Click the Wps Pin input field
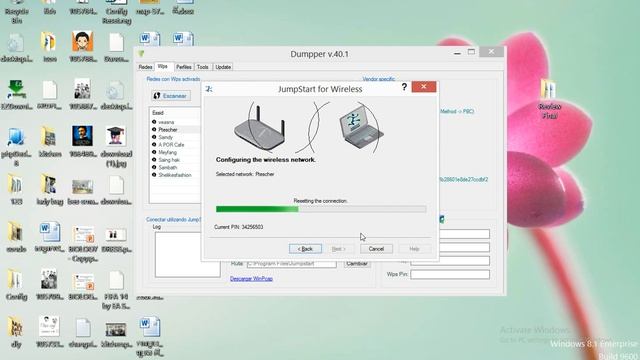 pos(450,274)
